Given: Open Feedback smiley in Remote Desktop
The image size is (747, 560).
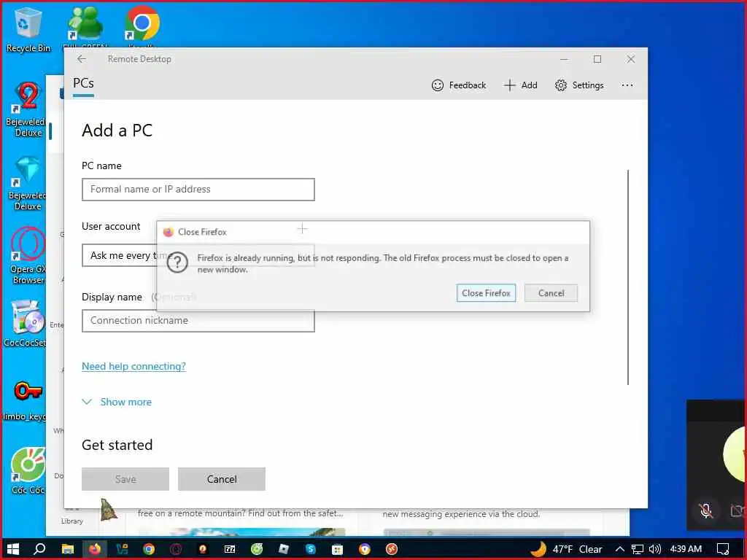Looking at the screenshot, I should [459, 85].
